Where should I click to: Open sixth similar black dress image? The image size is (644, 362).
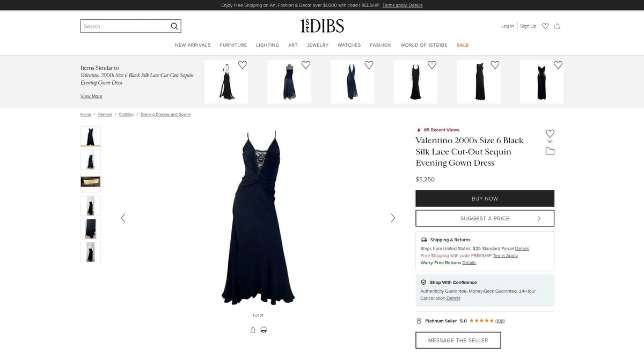pyautogui.click(x=541, y=82)
